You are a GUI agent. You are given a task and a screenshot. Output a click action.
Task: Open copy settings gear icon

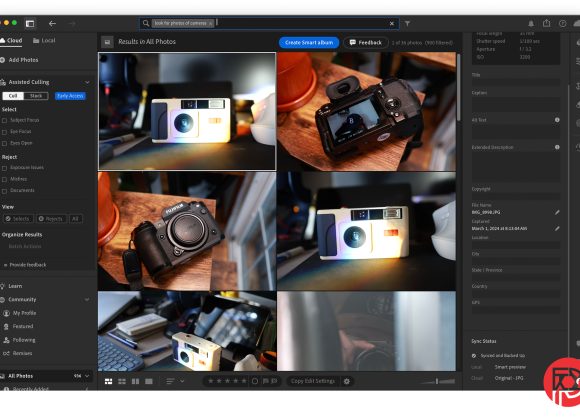click(347, 381)
